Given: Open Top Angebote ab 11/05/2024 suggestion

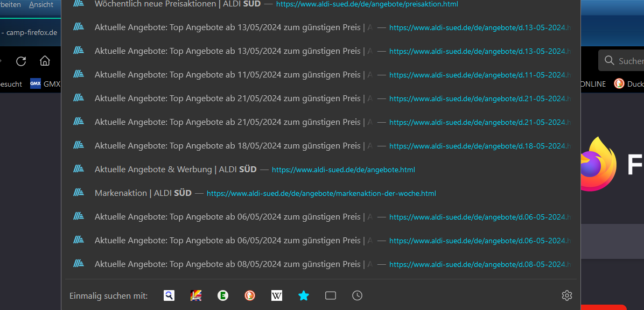Looking at the screenshot, I should (x=321, y=75).
